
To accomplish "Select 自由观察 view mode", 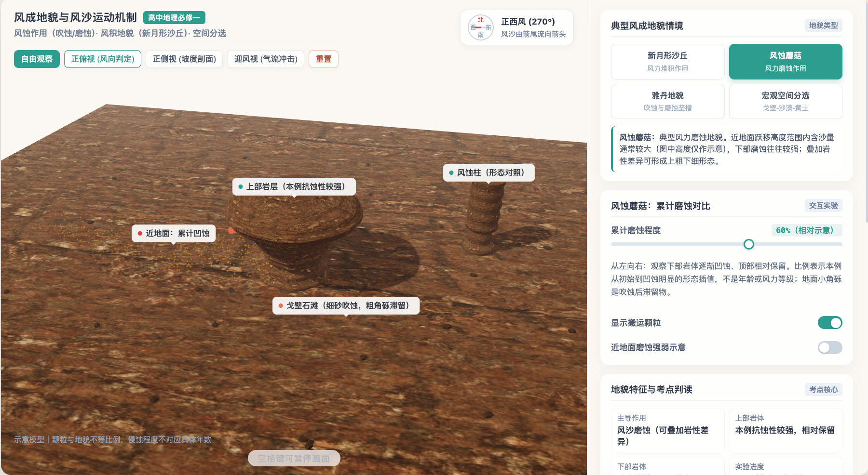I will click(x=37, y=59).
